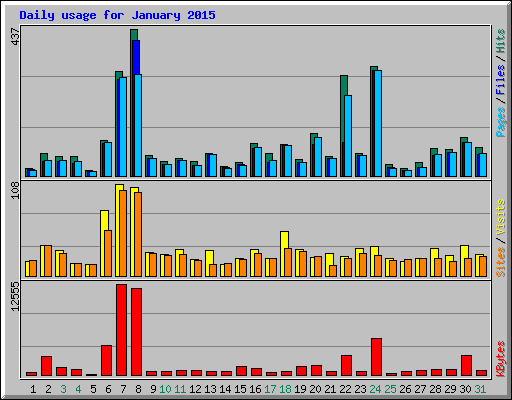The image size is (512, 400).
Task: Click green day 10 on the x-axis
Action: click(x=165, y=389)
